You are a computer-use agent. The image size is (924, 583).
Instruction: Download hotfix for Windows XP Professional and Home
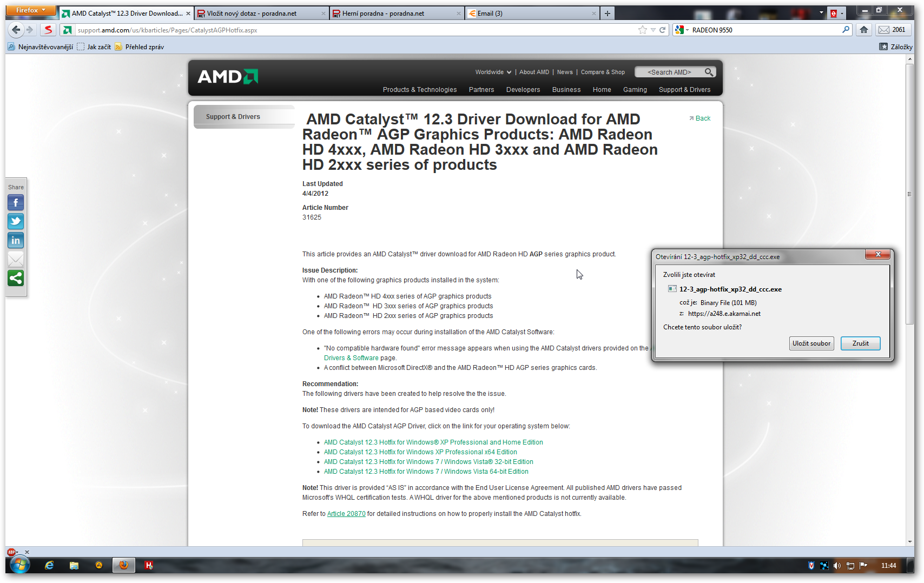point(433,442)
